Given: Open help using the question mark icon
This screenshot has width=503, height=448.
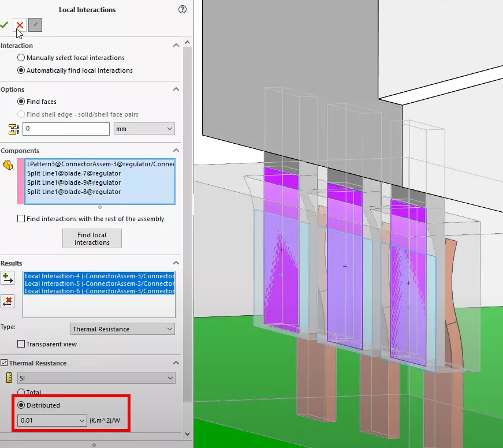Looking at the screenshot, I should [x=182, y=9].
